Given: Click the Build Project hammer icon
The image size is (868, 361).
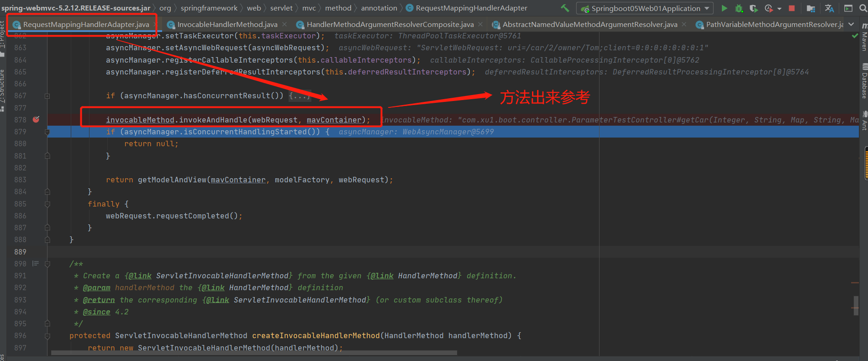Looking at the screenshot, I should [565, 8].
